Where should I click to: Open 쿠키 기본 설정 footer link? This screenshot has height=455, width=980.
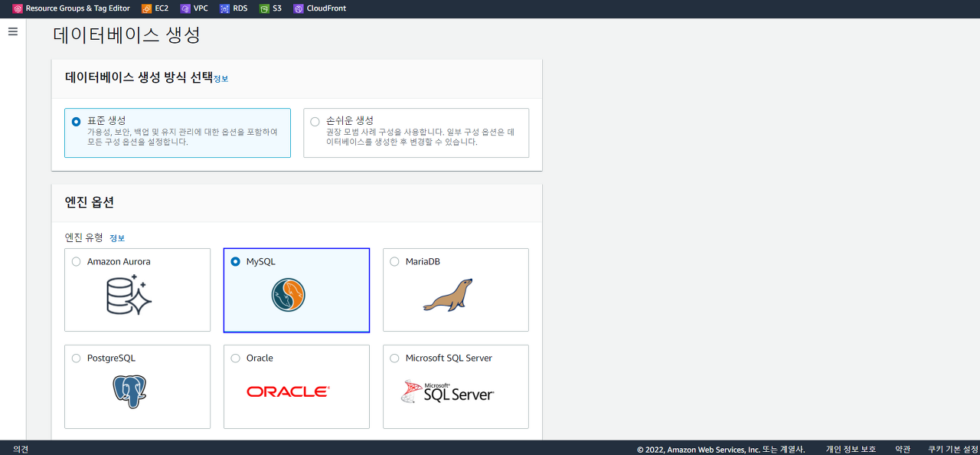(x=953, y=450)
